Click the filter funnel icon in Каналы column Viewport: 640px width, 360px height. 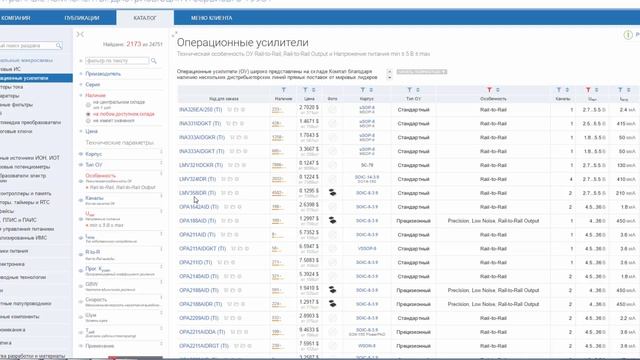point(559,90)
